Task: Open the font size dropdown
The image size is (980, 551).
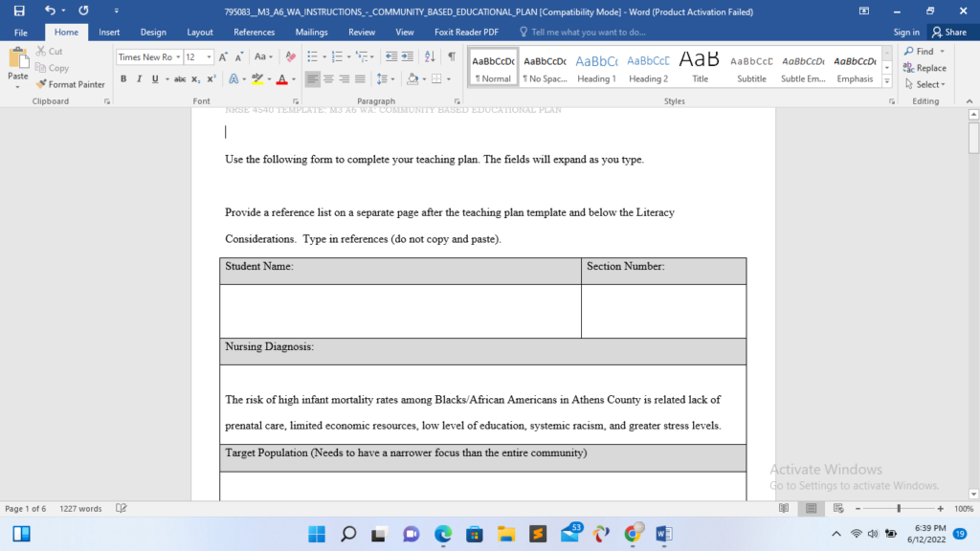Action: tap(208, 57)
